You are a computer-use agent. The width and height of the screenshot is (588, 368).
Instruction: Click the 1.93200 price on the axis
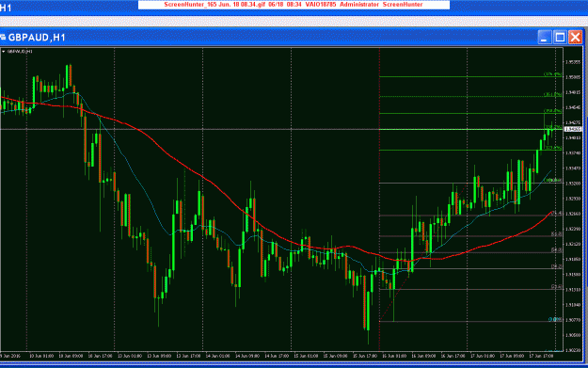pyautogui.click(x=573, y=184)
